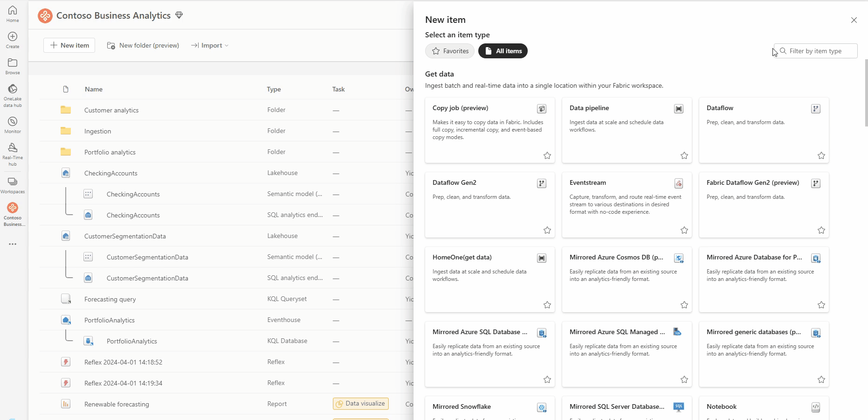Select the All items tab
Screen dimensions: 868x420
tap(503, 51)
